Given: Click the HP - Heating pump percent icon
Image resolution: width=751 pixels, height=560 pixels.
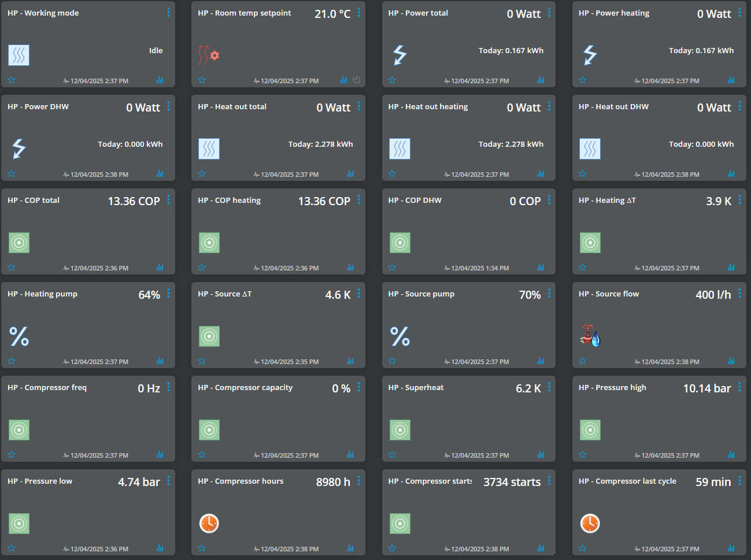Looking at the screenshot, I should pyautogui.click(x=19, y=336).
